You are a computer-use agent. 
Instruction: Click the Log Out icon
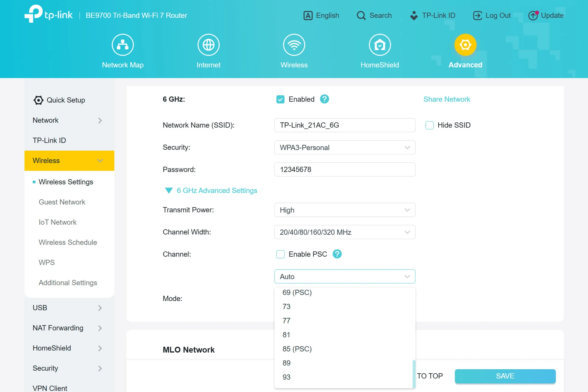(477, 16)
